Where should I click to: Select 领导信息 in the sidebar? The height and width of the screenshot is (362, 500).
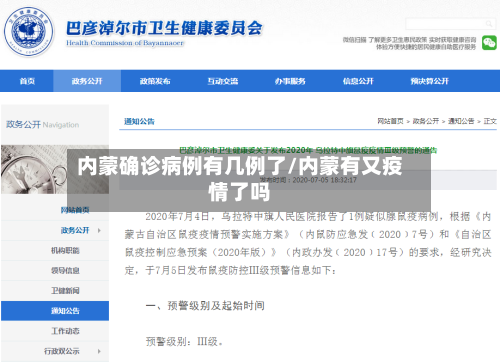(x=65, y=271)
